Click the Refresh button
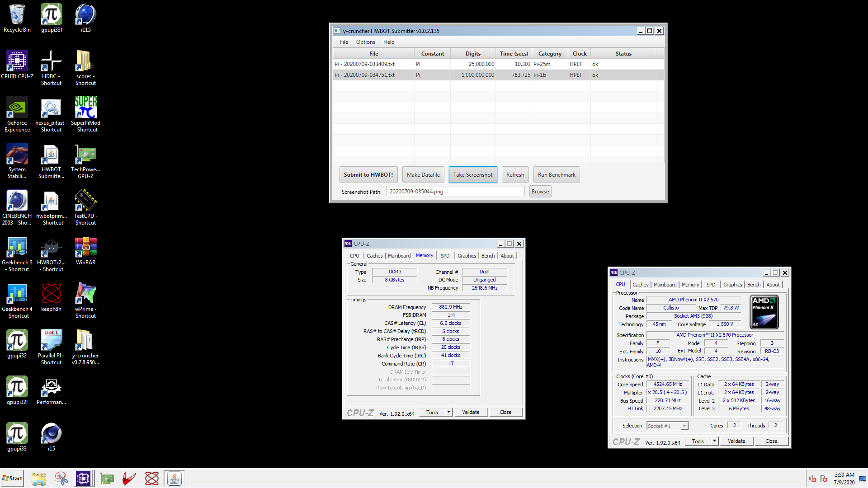 point(515,175)
